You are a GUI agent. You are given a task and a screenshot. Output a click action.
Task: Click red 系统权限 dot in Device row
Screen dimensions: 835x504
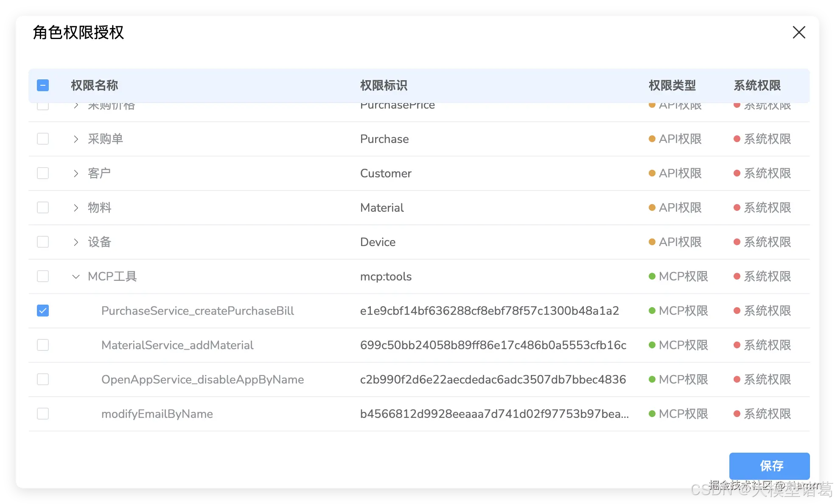[737, 242]
